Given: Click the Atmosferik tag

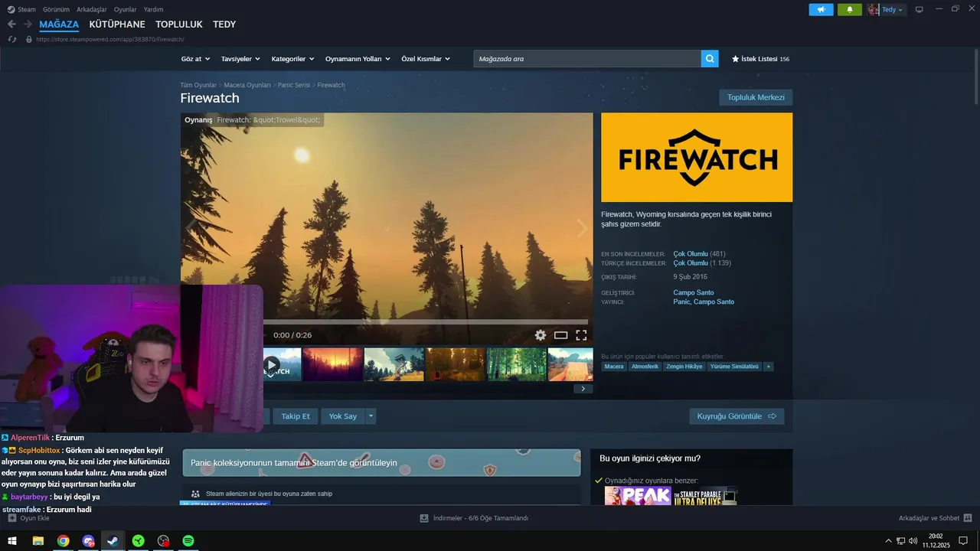Looking at the screenshot, I should [x=645, y=367].
